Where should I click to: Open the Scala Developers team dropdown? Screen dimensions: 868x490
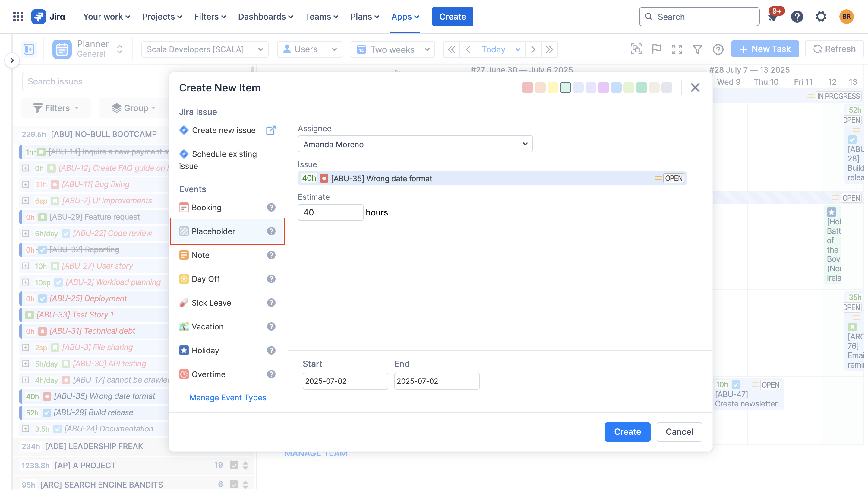pyautogui.click(x=205, y=49)
